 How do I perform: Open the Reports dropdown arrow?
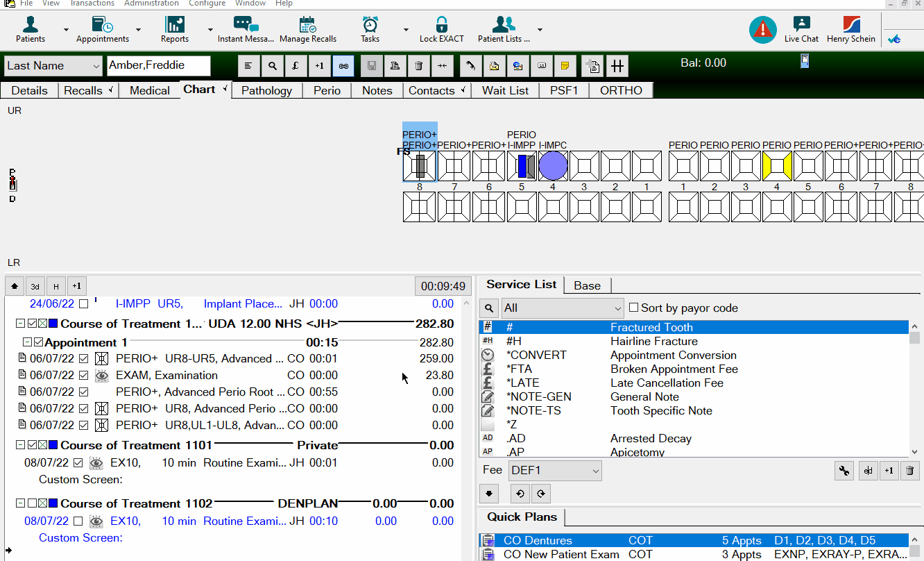pos(210,30)
